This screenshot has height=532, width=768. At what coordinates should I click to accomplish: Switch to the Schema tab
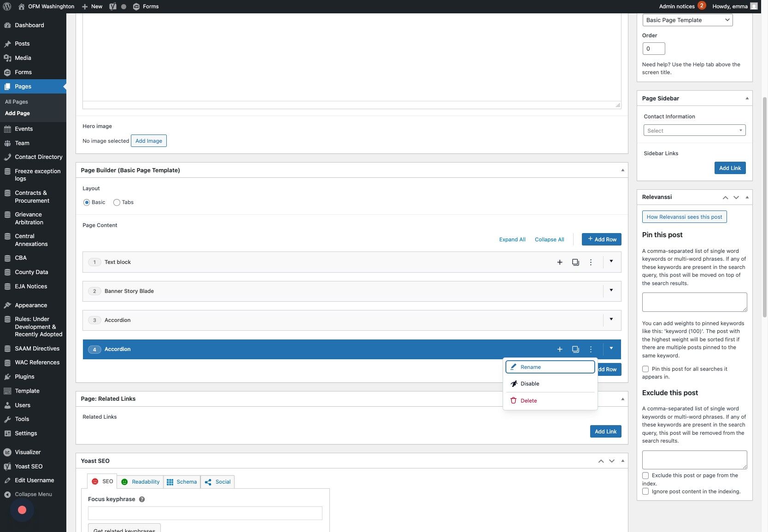coord(182,482)
